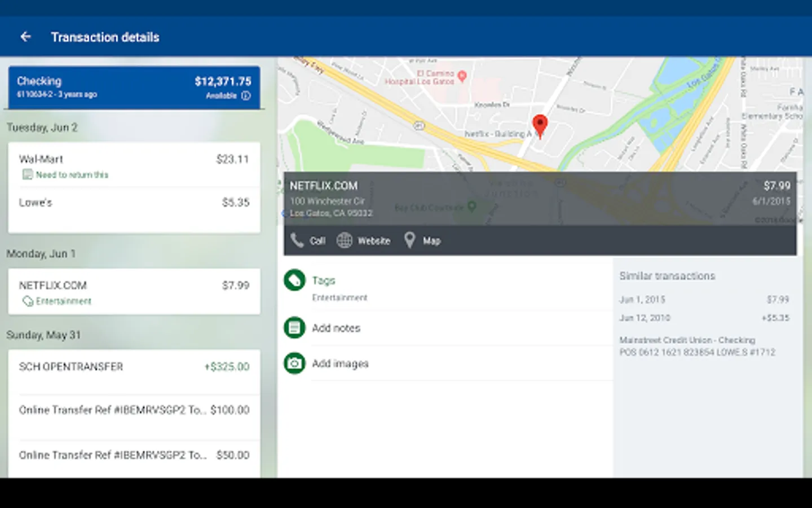812x508 pixels.
Task: Open the Wal-Mart note icon
Action: pos(27,175)
